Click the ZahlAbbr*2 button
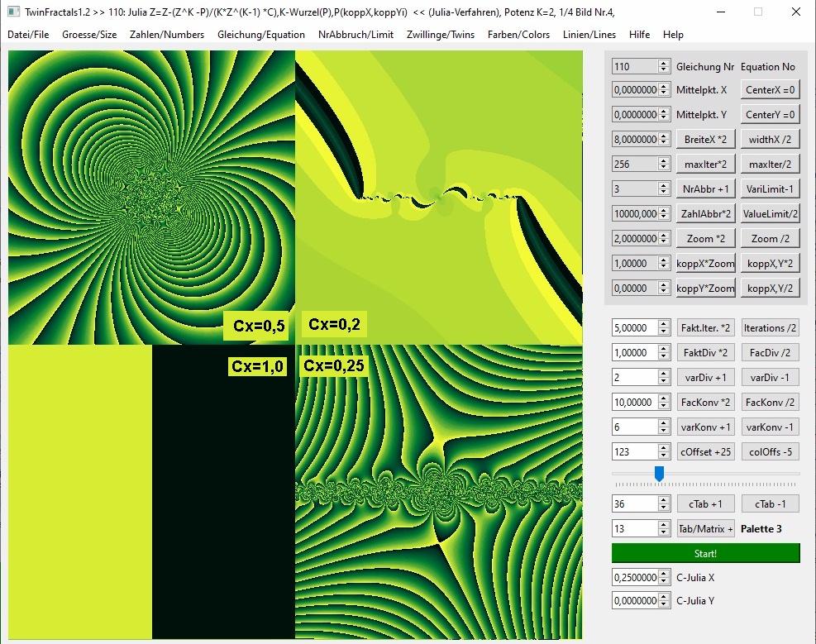Image resolution: width=816 pixels, height=644 pixels. pyautogui.click(x=706, y=214)
